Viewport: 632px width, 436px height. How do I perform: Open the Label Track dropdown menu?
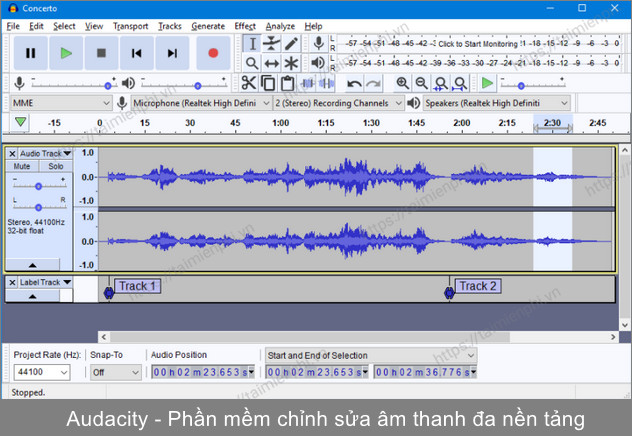45,282
